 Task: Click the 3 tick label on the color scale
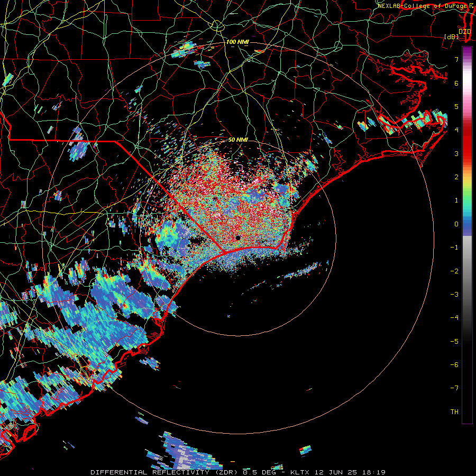pyautogui.click(x=456, y=153)
